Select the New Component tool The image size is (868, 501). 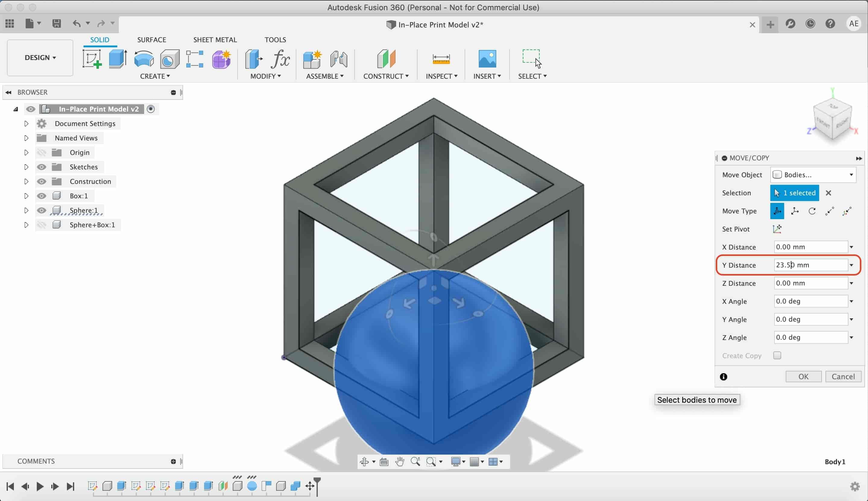pos(312,59)
